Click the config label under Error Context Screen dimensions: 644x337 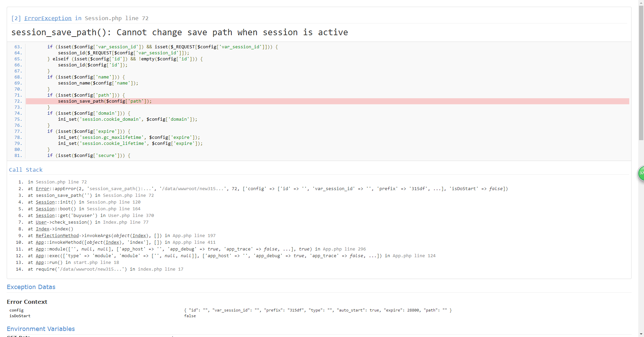[x=16, y=311]
